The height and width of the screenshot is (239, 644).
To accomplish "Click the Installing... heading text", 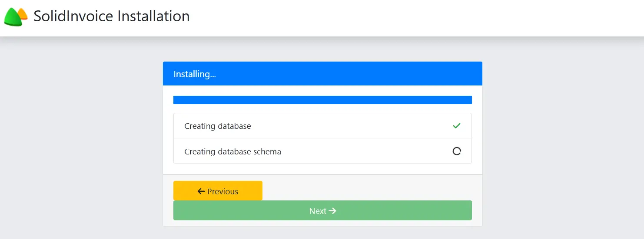I will pos(195,74).
